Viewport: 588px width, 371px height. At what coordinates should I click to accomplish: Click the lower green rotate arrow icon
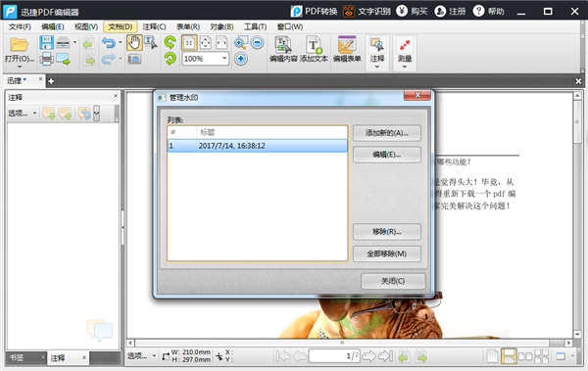171,59
